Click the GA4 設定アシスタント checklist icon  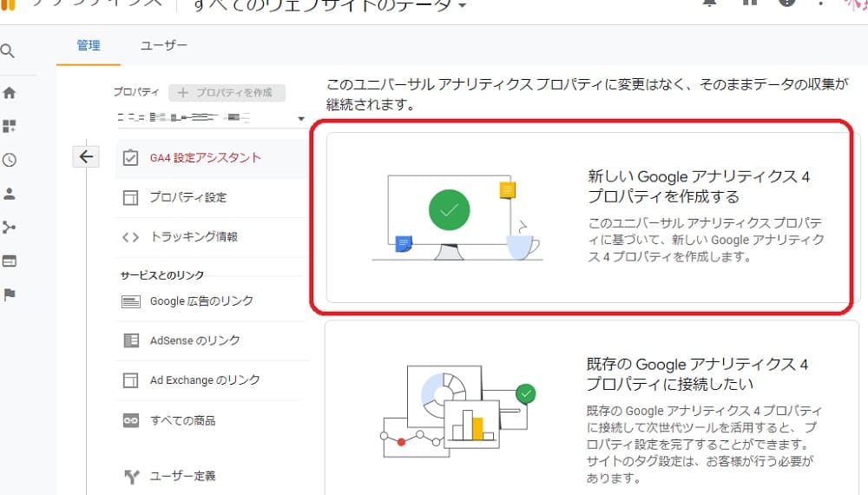pos(130,158)
